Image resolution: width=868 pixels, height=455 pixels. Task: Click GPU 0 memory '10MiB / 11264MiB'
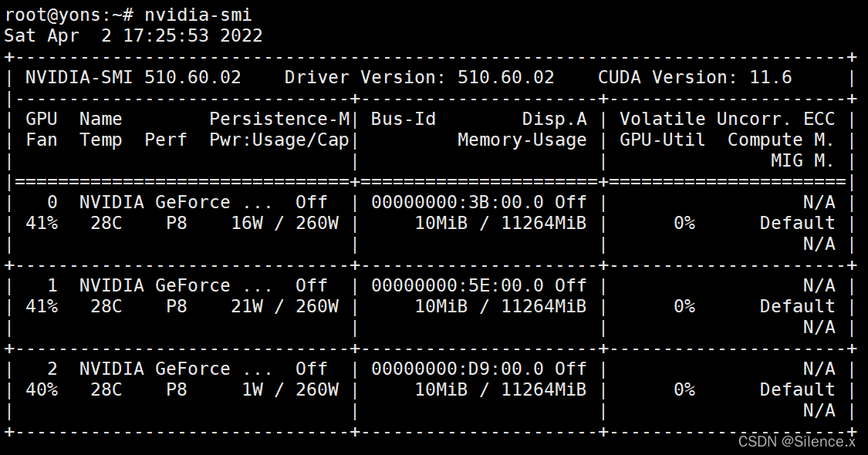click(x=501, y=223)
